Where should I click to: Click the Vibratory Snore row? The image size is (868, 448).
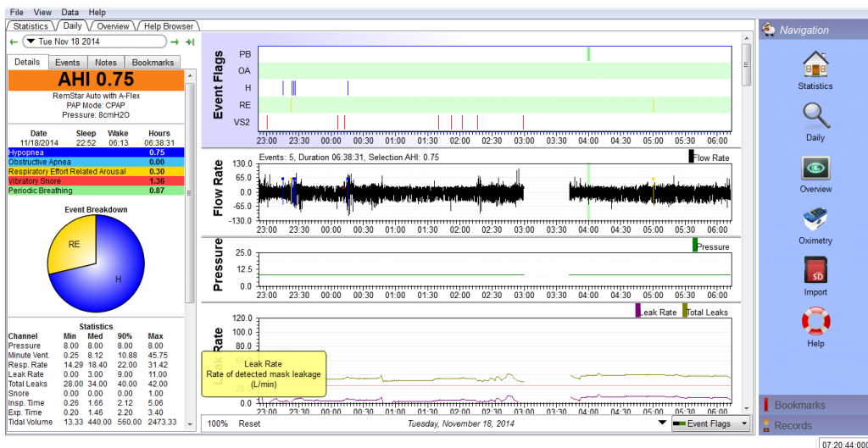96,181
